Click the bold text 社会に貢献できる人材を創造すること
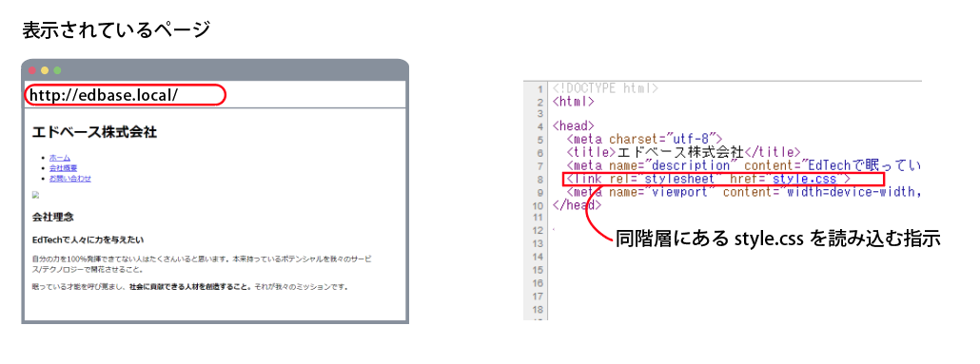This screenshot has width=980, height=364. 189,287
